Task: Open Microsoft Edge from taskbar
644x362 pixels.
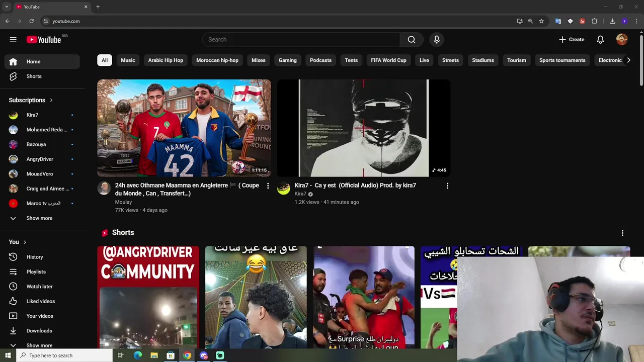Action: pos(137,355)
